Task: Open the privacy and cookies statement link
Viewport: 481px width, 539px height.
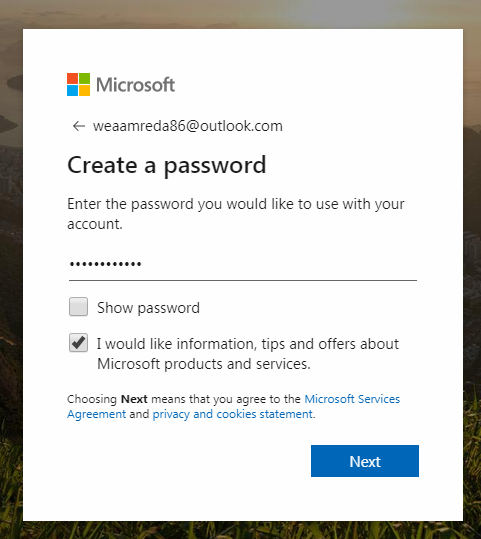Action: point(232,414)
